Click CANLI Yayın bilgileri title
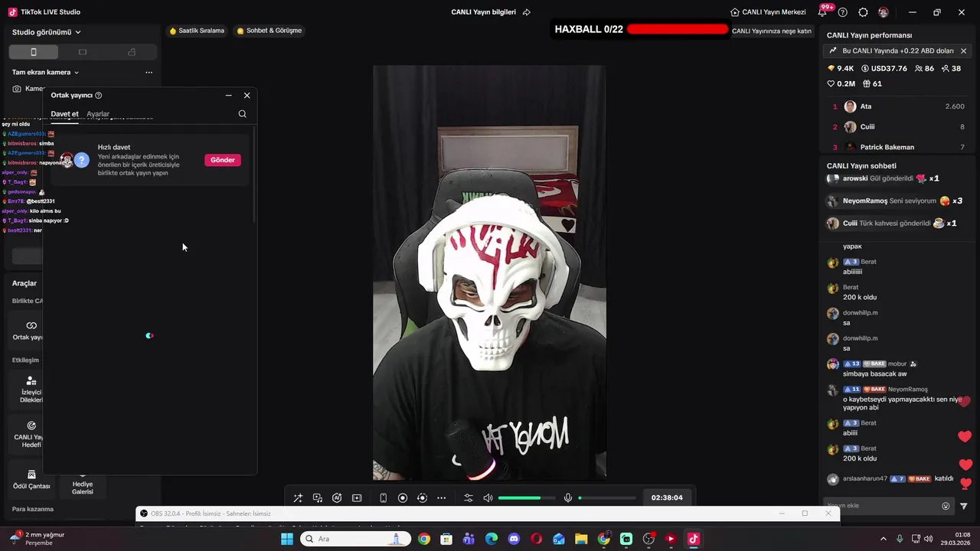Screen dimensions: 980x551 (x=484, y=12)
